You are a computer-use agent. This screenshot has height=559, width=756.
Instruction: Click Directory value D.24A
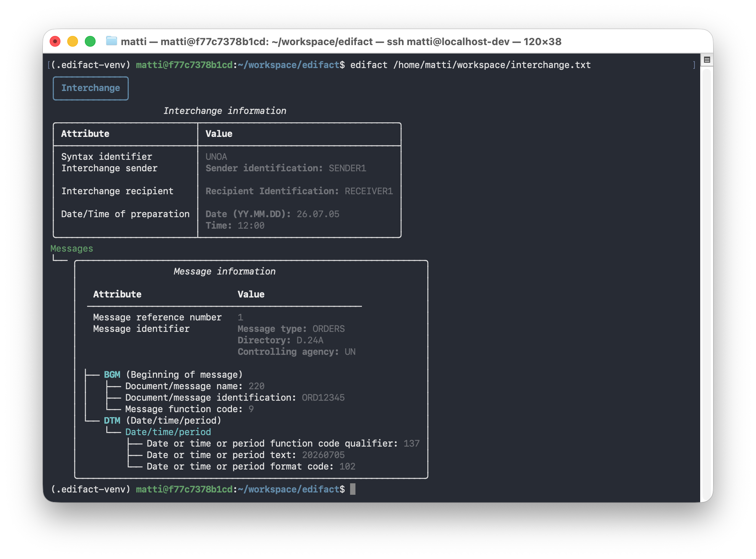(310, 340)
